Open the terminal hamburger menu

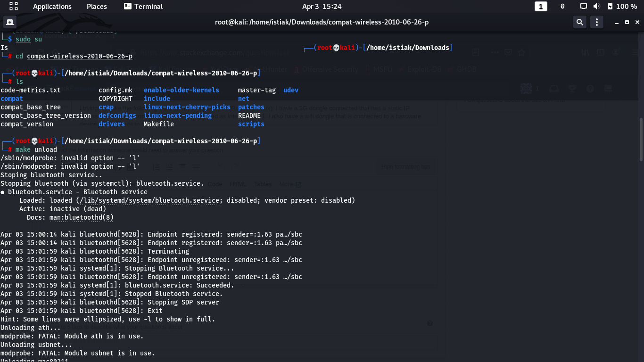(x=597, y=22)
